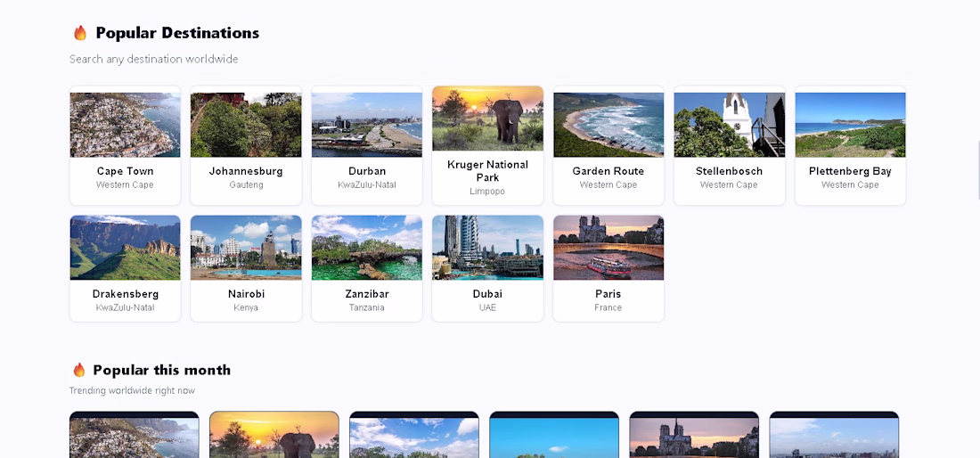The image size is (980, 458).
Task: Click the Paris title text
Action: point(608,294)
